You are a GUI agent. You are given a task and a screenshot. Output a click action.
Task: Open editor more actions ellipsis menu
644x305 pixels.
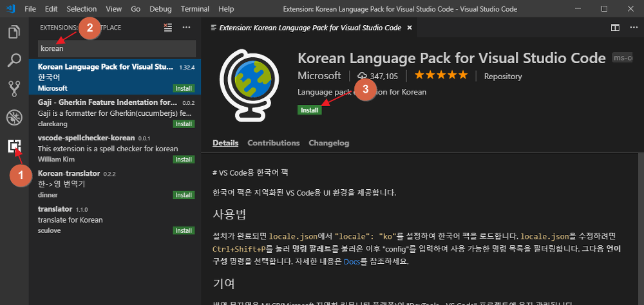pyautogui.click(x=634, y=28)
